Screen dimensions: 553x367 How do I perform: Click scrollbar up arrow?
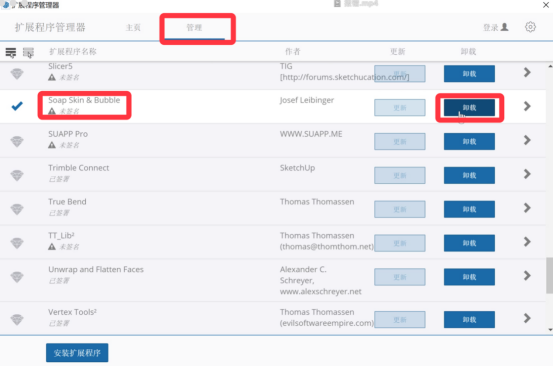(550, 66)
